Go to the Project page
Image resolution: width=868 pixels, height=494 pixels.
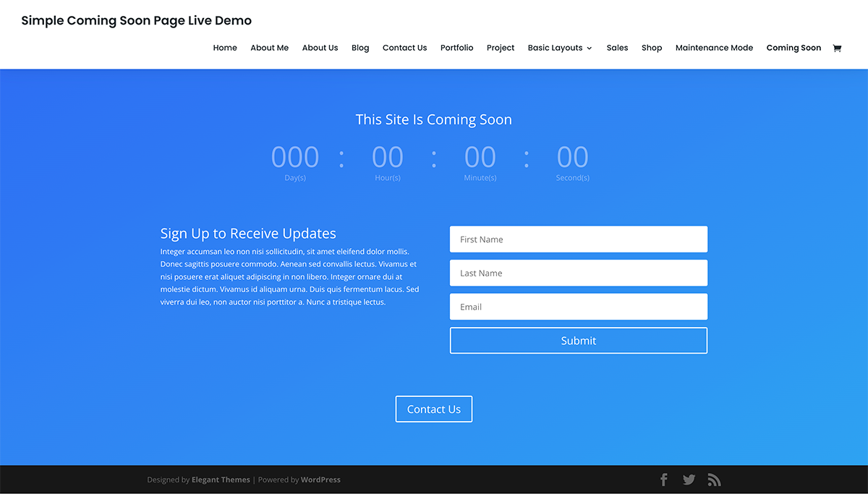click(x=501, y=48)
